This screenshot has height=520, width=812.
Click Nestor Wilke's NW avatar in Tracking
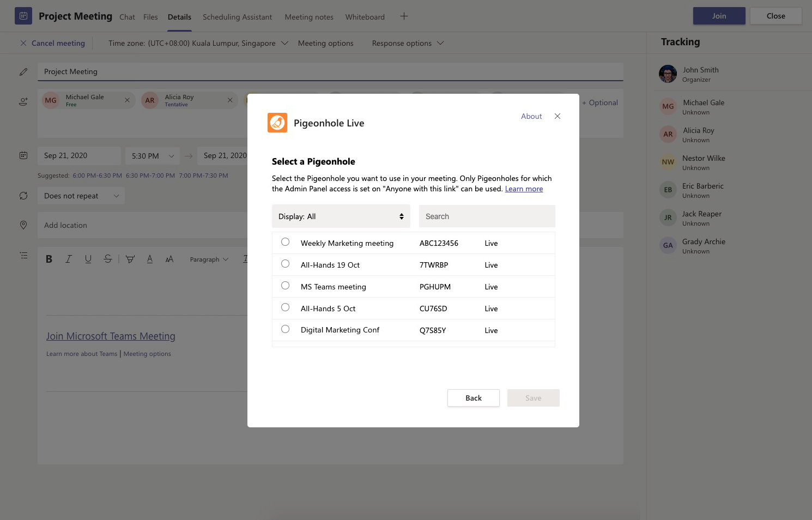(668, 162)
